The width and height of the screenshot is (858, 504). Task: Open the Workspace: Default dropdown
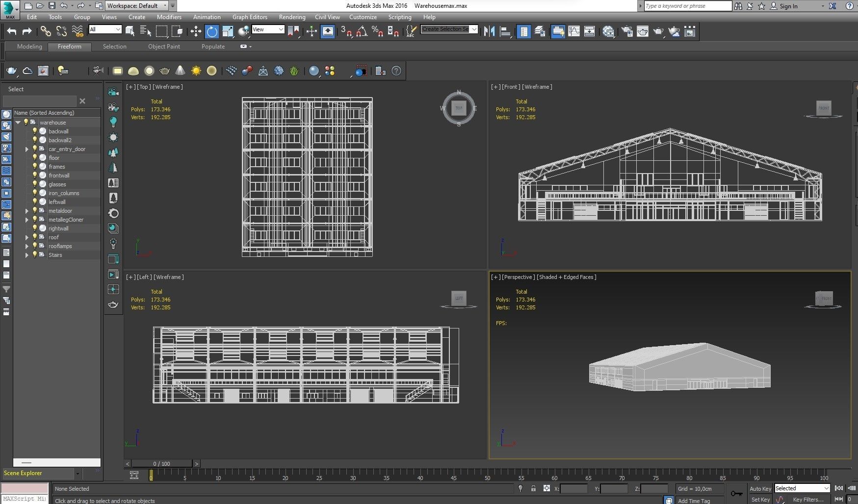coord(136,6)
